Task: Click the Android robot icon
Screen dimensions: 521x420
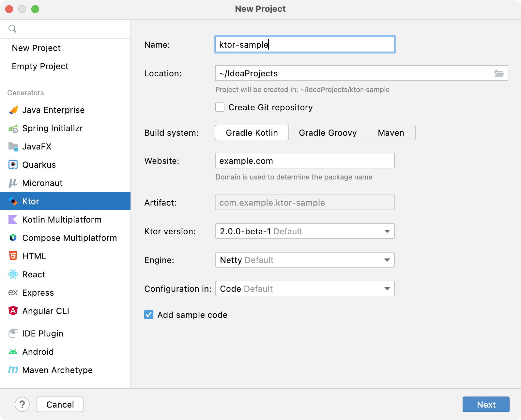Action: 13,352
